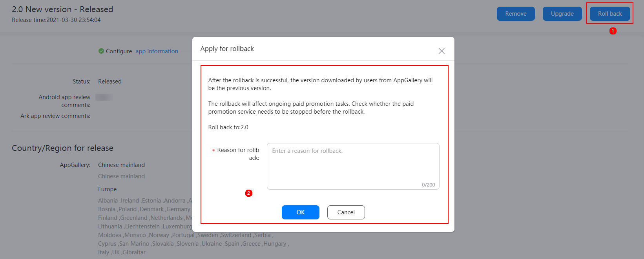Focus the reason for rollback text box
Screen dimensions: 644x259
coord(352,165)
